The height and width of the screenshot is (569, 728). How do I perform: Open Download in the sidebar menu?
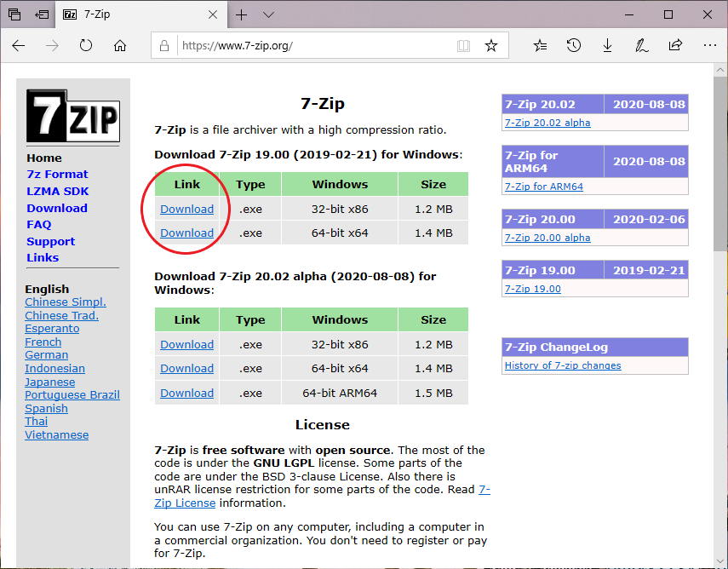pos(57,208)
